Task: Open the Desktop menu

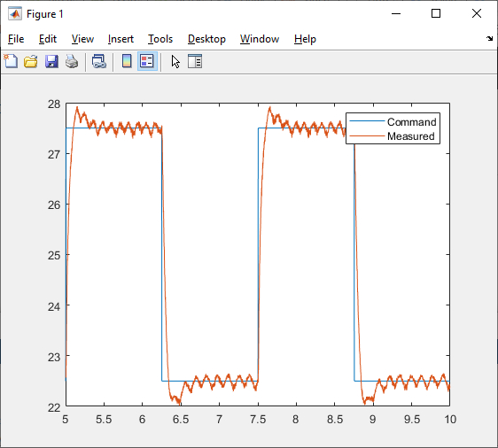Action: [206, 39]
